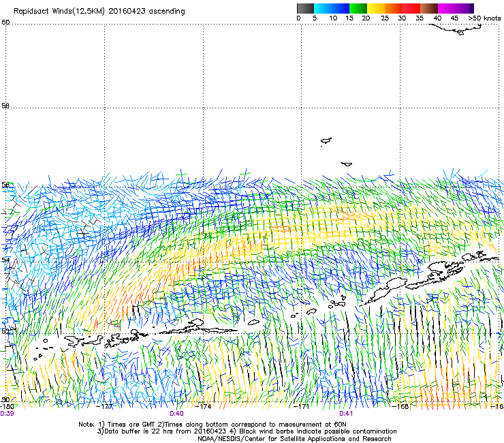Click the 'NOAA/NESDIS/Center for Satellite Applications' credit
Image resolution: width=504 pixels, height=443 pixels.
[294, 439]
